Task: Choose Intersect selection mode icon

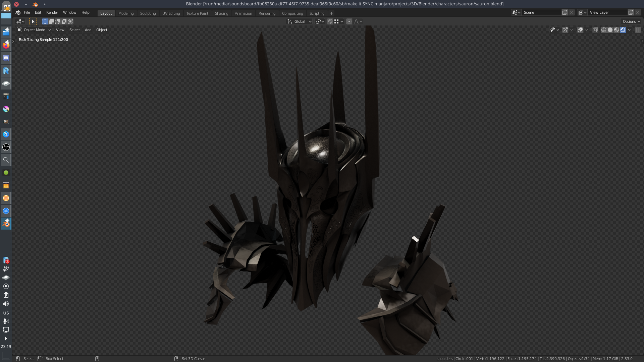Action: (x=70, y=21)
